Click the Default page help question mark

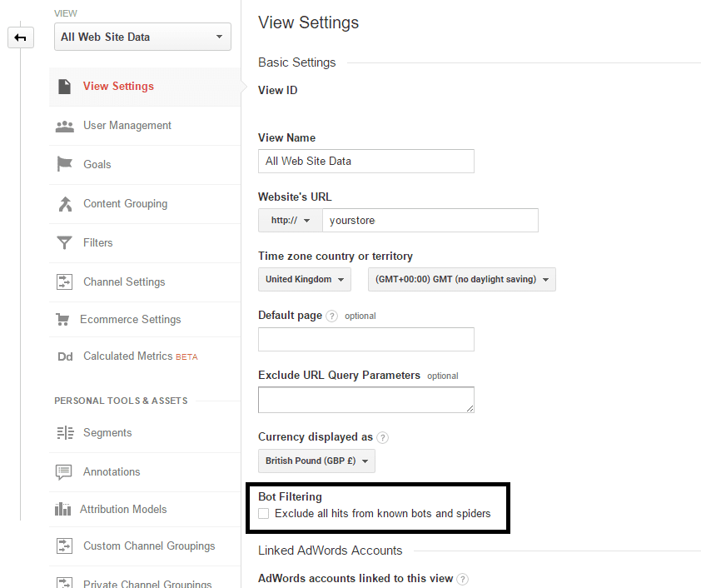[331, 316]
